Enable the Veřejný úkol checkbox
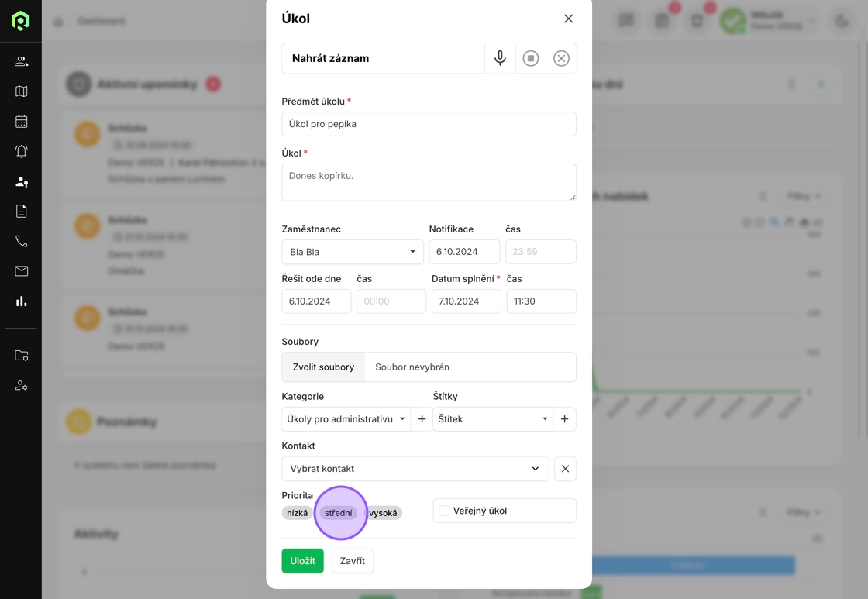The image size is (868, 599). (444, 511)
